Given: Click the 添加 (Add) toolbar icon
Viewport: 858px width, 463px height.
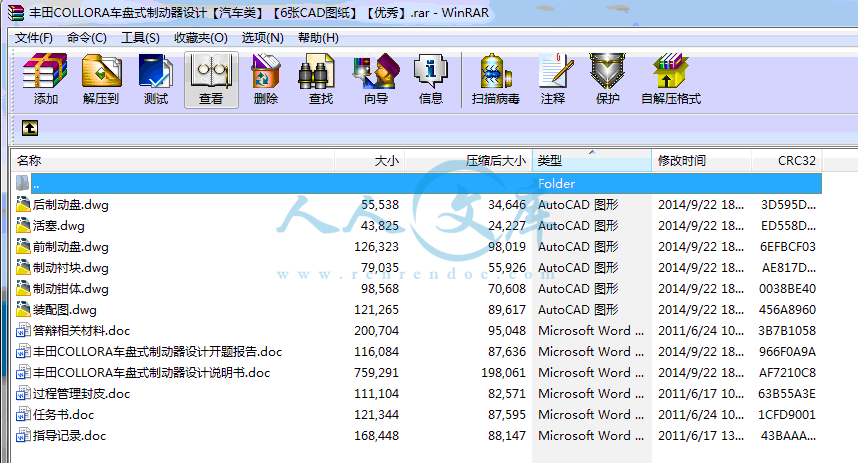Looking at the screenshot, I should (x=45, y=71).
